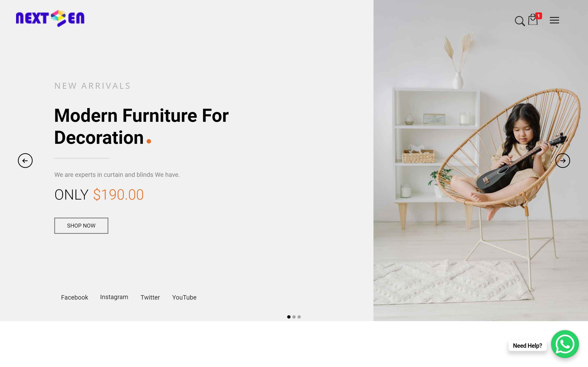588x367 pixels.
Task: Open the search magnifier icon
Action: (x=520, y=21)
